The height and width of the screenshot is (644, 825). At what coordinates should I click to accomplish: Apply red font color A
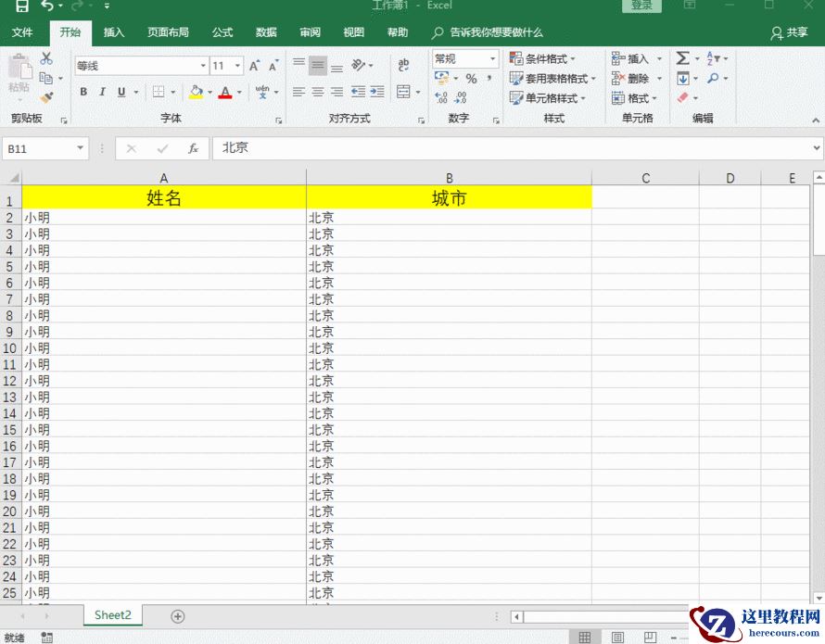[225, 92]
